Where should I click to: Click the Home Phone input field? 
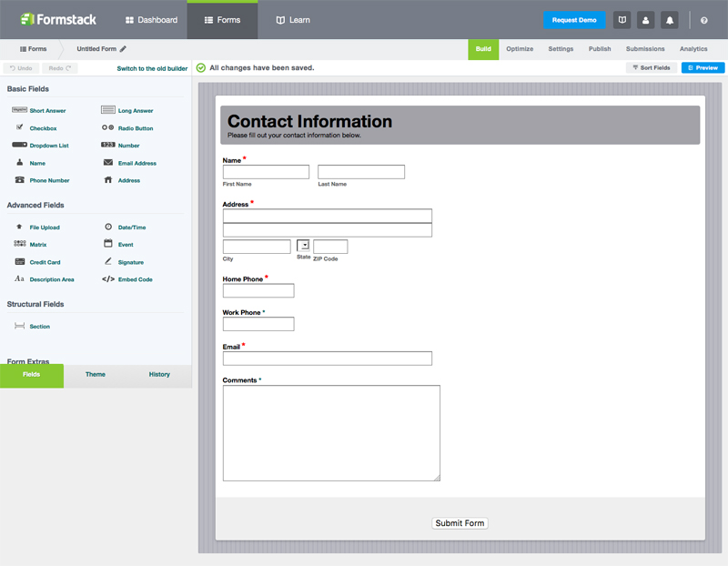pyautogui.click(x=258, y=290)
